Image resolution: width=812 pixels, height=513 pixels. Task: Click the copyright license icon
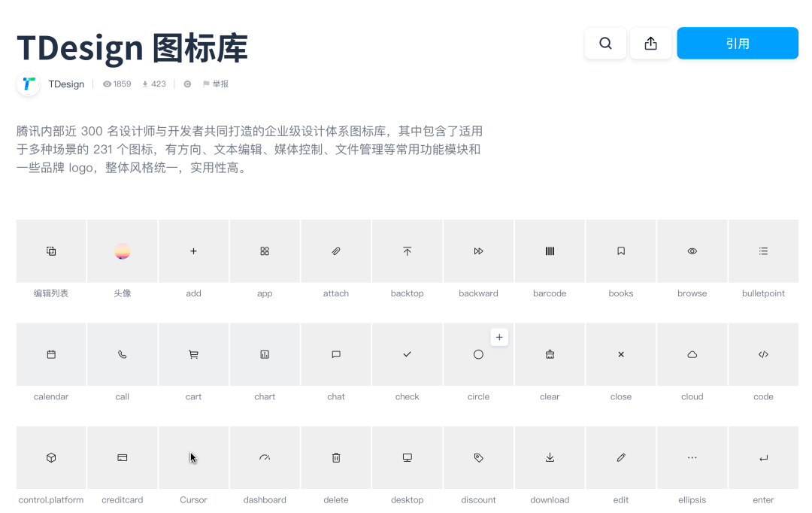click(x=187, y=84)
